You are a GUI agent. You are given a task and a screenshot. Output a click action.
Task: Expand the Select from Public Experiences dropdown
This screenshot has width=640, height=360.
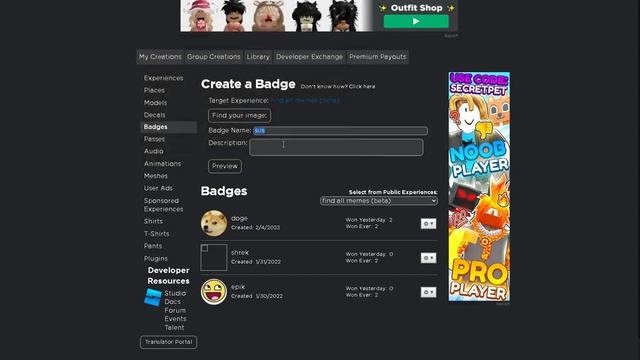point(379,201)
